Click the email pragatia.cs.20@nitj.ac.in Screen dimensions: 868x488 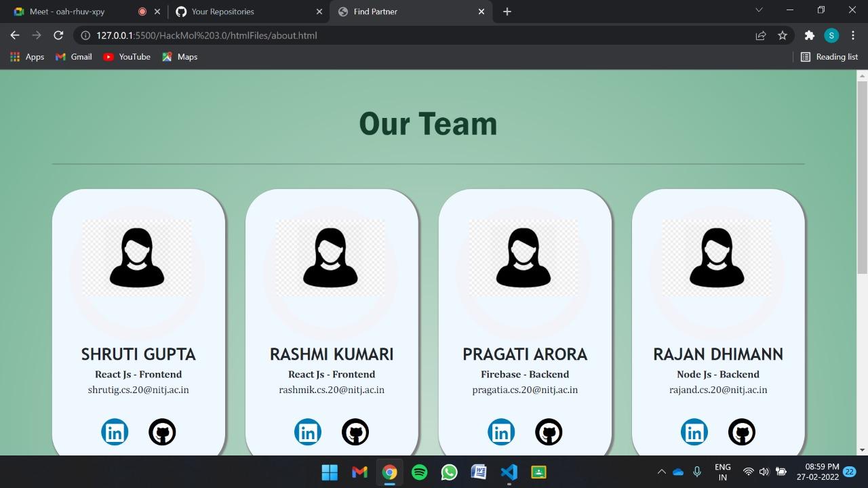coord(525,390)
